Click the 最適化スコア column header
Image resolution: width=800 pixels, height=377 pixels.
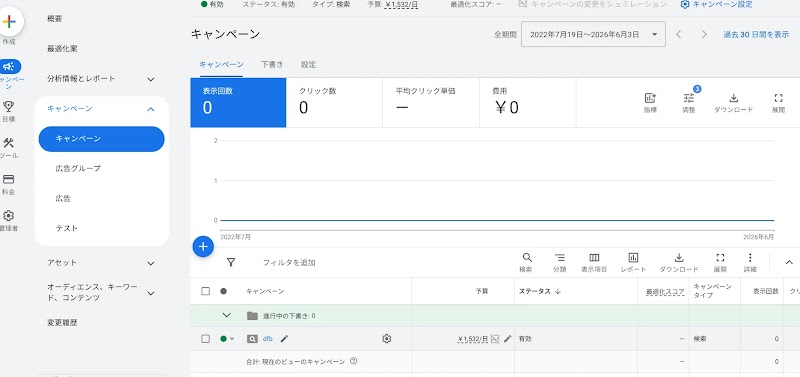(x=665, y=292)
